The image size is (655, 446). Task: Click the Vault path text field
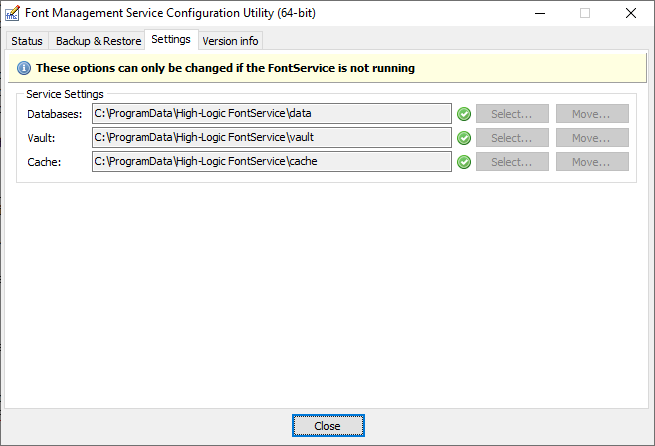pyautogui.click(x=271, y=138)
